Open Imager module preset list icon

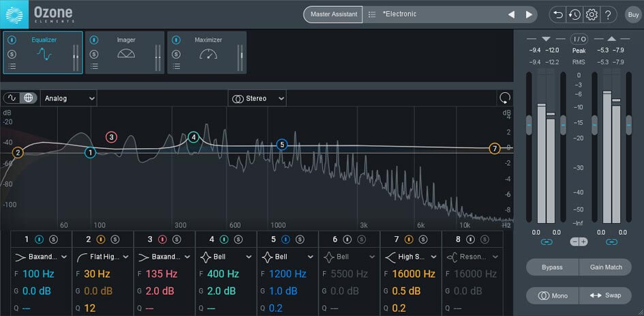pos(94,66)
